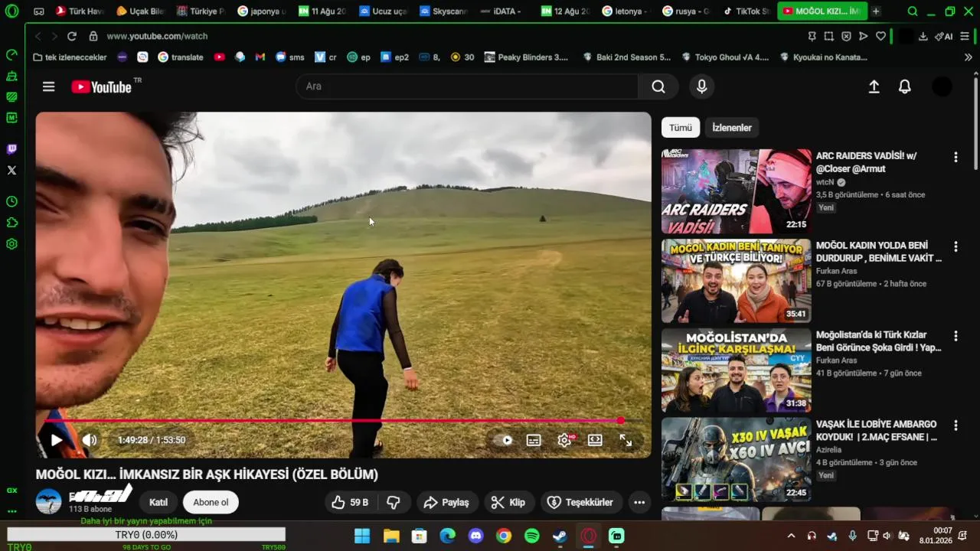Share the video with Paylaş button
The width and height of the screenshot is (980, 551).
[x=447, y=502]
